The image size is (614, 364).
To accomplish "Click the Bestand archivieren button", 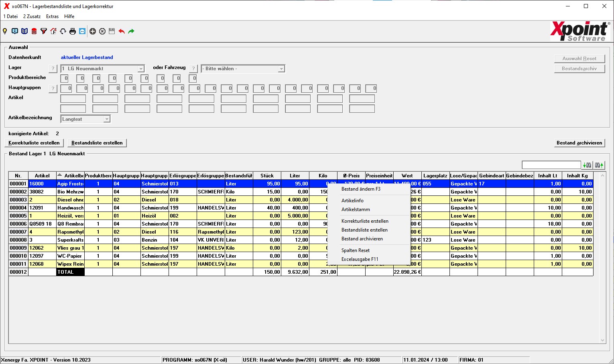I will (x=579, y=143).
